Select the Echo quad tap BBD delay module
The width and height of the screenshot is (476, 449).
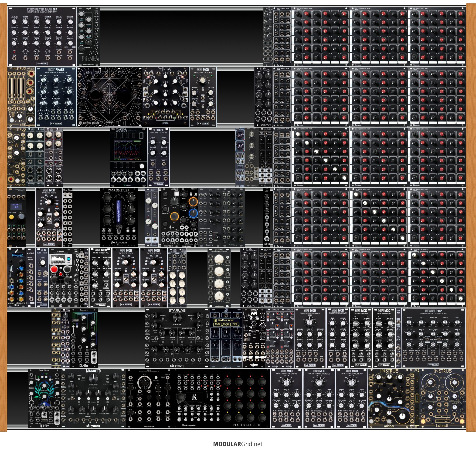pos(149,398)
